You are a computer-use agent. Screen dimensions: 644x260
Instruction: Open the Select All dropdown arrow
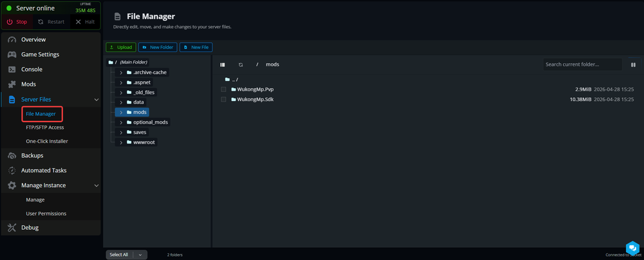coord(140,255)
